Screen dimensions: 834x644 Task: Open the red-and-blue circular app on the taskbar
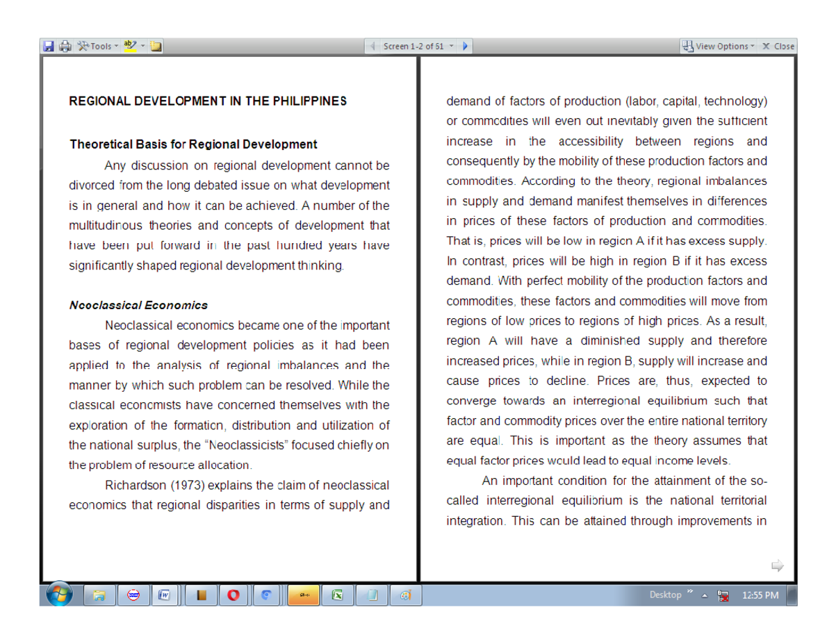coord(133,595)
